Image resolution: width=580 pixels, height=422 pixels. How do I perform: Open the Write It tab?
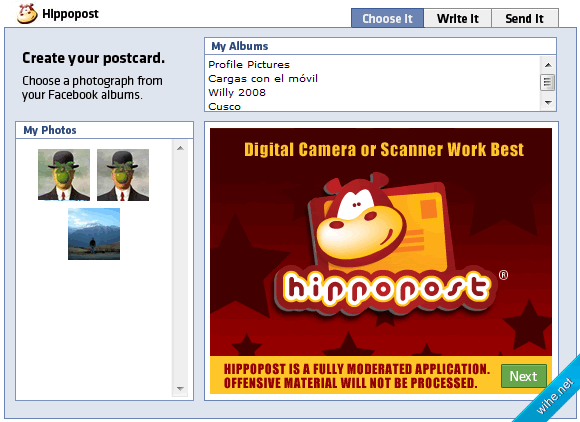(458, 18)
